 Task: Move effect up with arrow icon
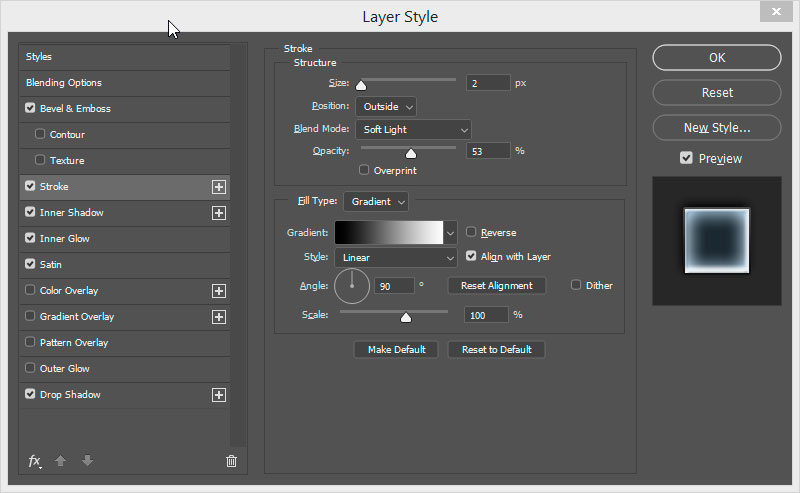(x=60, y=461)
